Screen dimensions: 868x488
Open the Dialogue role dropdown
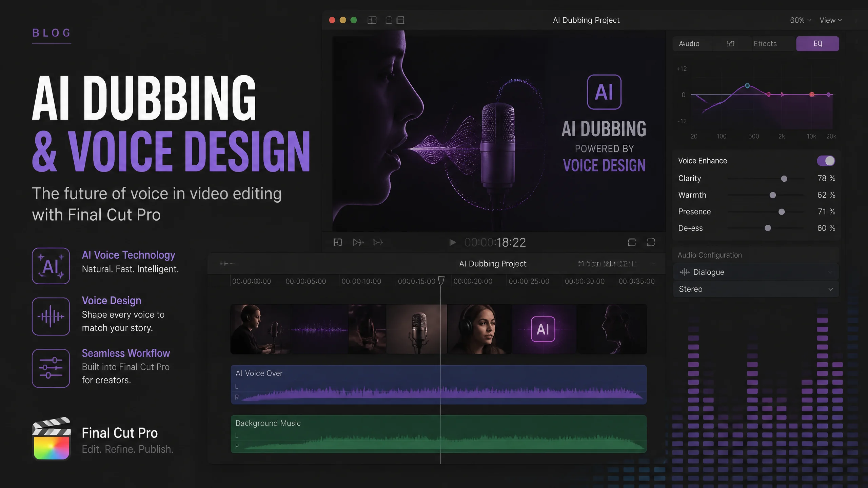tap(756, 272)
